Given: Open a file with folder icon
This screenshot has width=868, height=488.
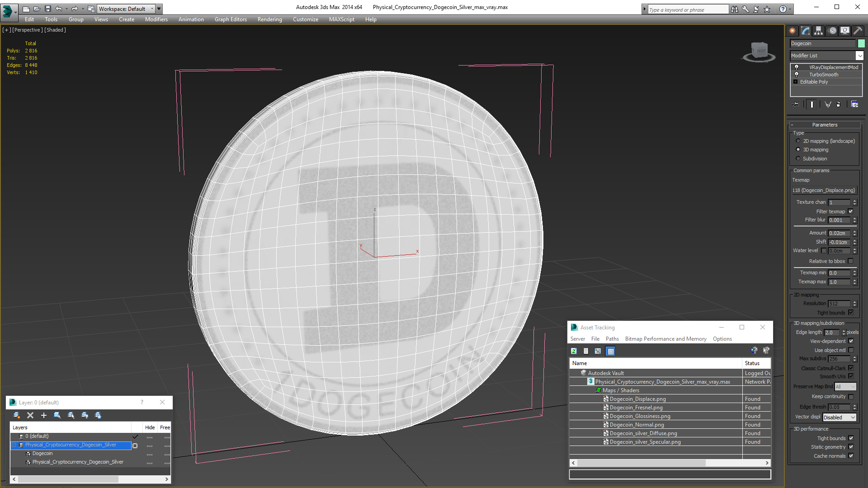Looking at the screenshot, I should point(37,9).
